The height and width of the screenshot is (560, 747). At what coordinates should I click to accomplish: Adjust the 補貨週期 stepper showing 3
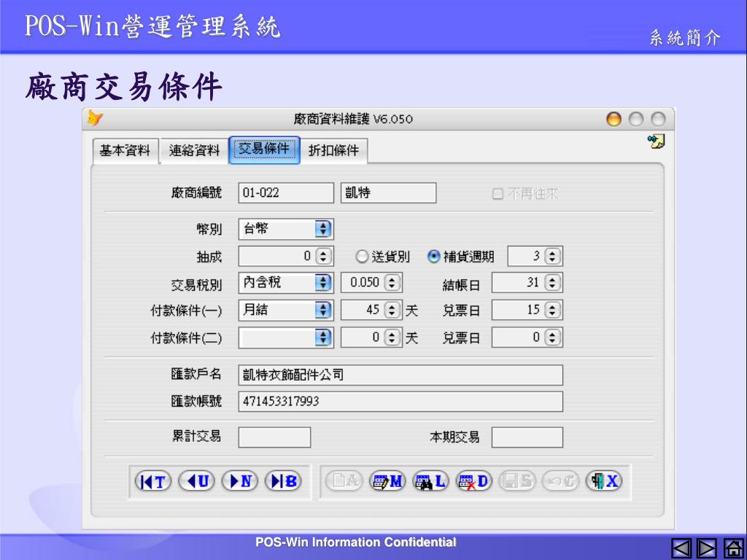551,256
